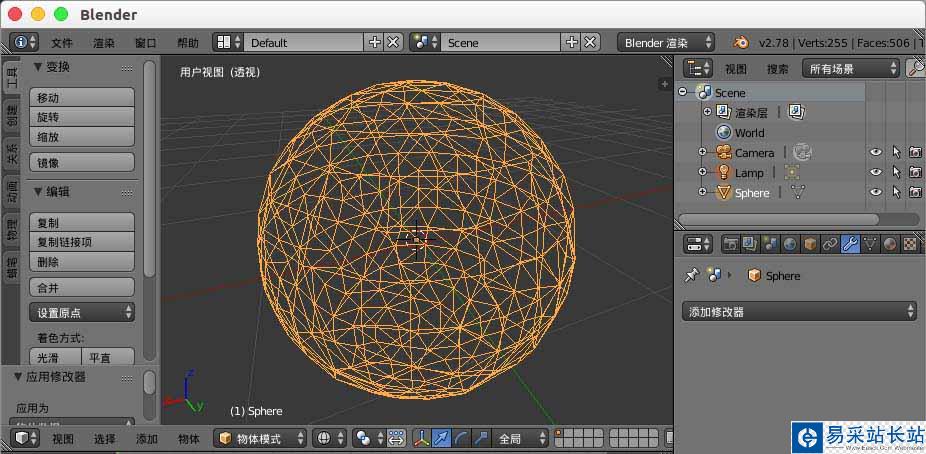
Task: Click the scene icon in properties breadcrumb
Action: (x=715, y=275)
